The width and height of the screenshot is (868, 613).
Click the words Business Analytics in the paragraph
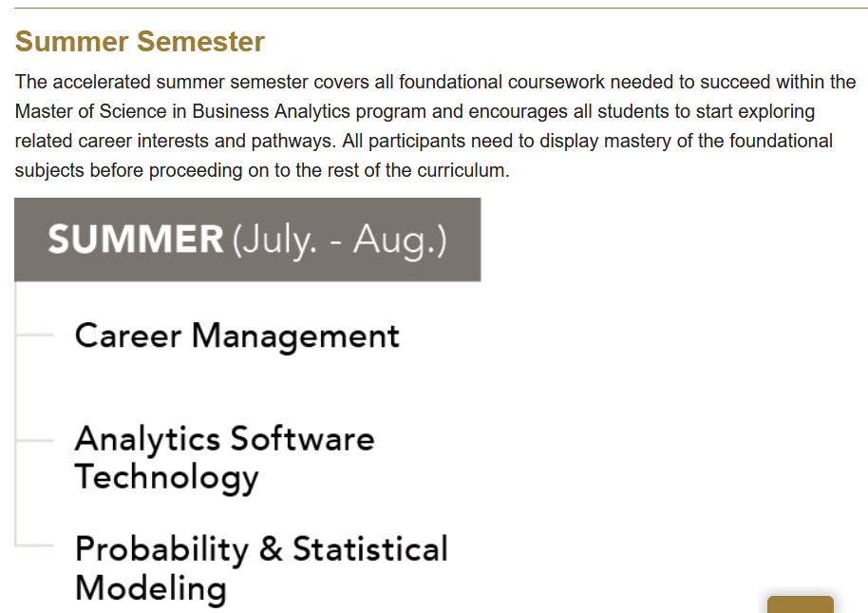pyautogui.click(x=272, y=112)
